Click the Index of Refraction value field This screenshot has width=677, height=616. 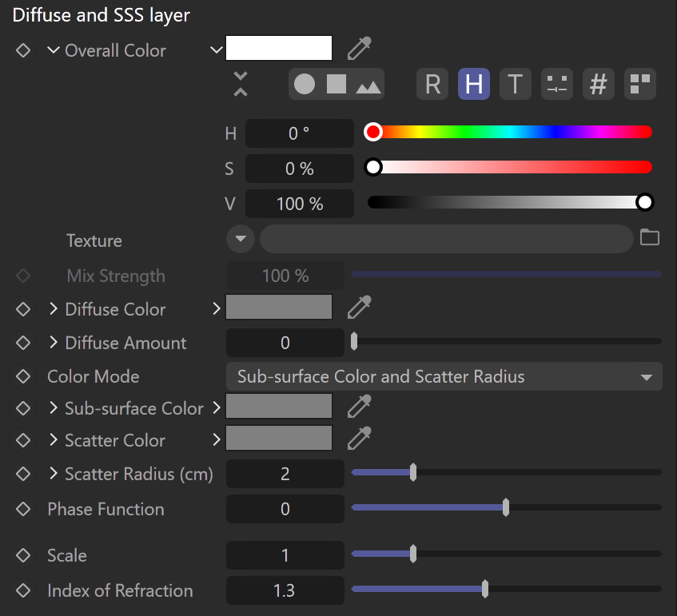tap(285, 590)
